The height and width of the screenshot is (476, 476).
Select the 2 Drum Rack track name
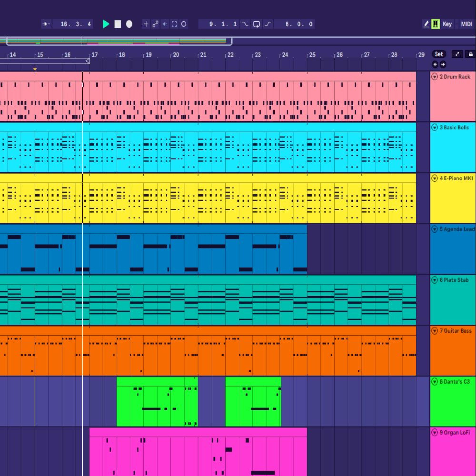[455, 77]
